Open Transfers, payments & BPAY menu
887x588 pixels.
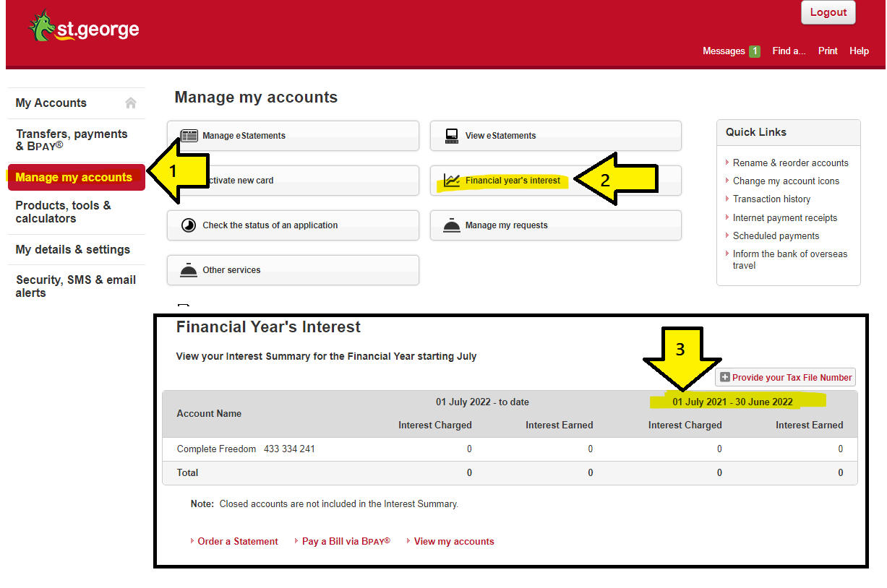(x=72, y=140)
